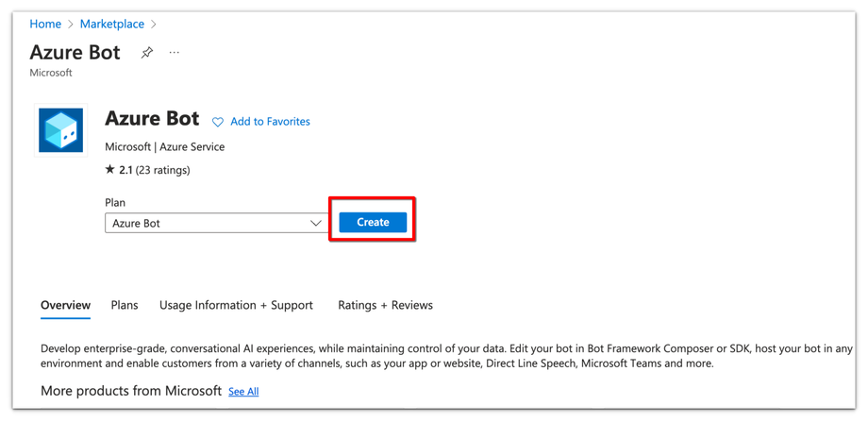Go to Home breadcrumb
The height and width of the screenshot is (422, 868).
45,24
